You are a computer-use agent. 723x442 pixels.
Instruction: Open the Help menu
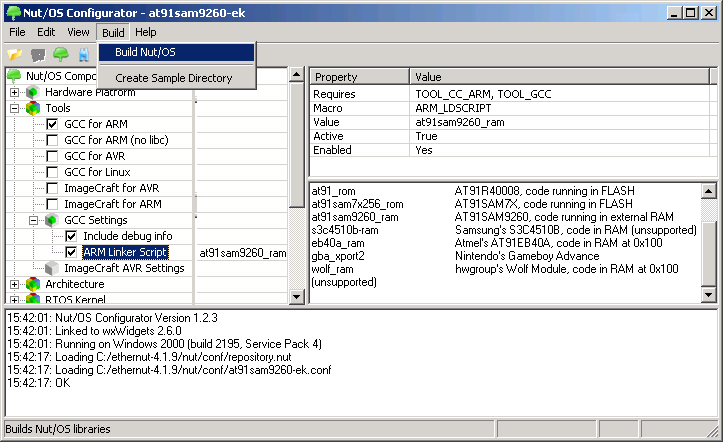(146, 32)
